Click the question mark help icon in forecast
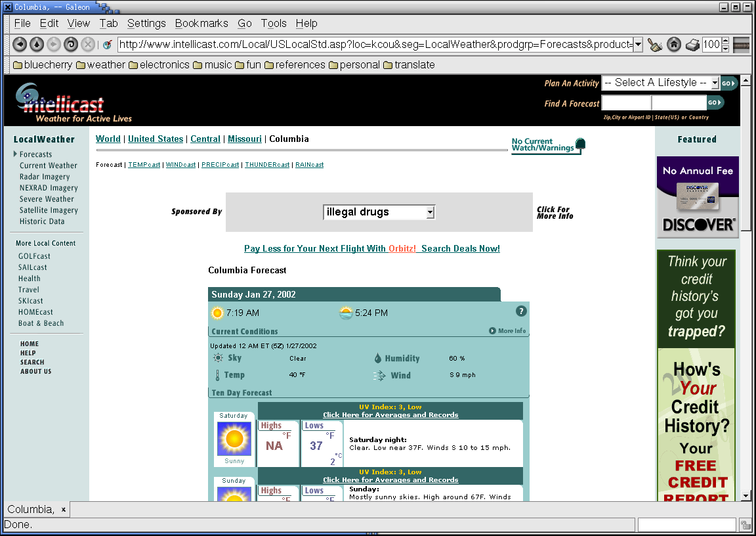The image size is (756, 536). [520, 311]
